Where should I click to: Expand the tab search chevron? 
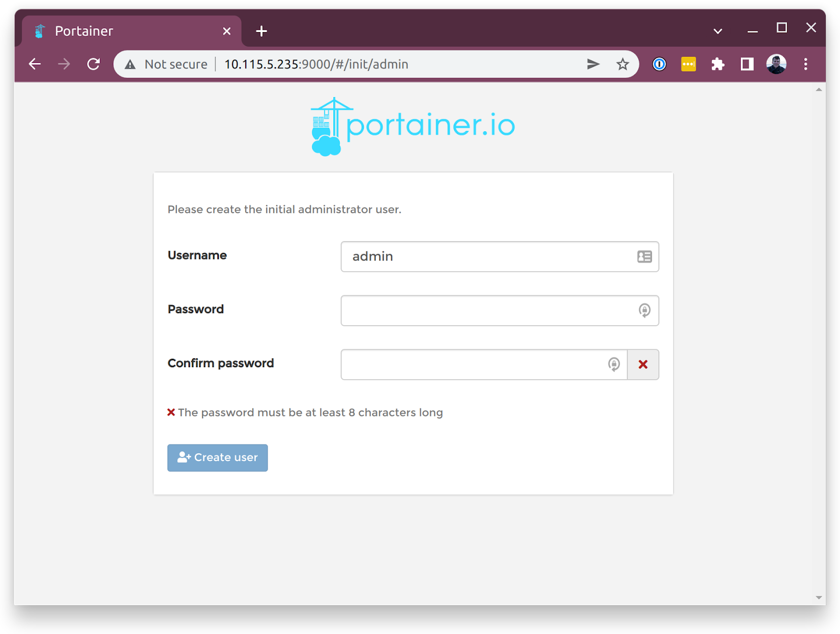click(718, 31)
